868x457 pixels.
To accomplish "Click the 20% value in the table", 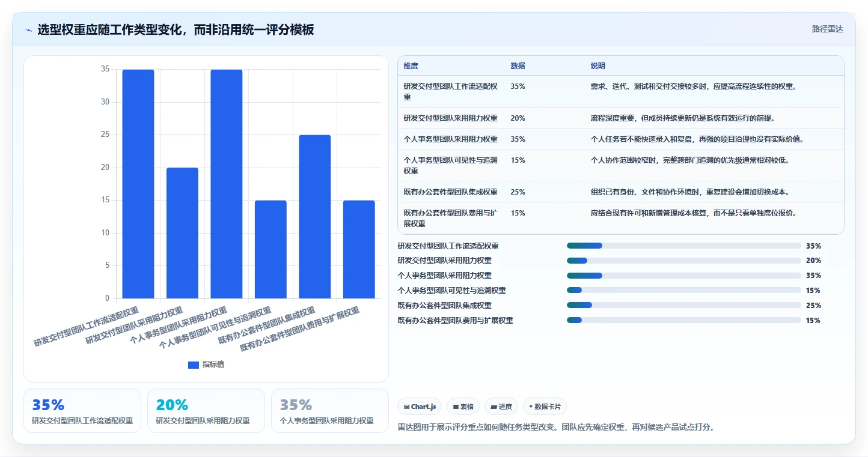I will coord(518,118).
